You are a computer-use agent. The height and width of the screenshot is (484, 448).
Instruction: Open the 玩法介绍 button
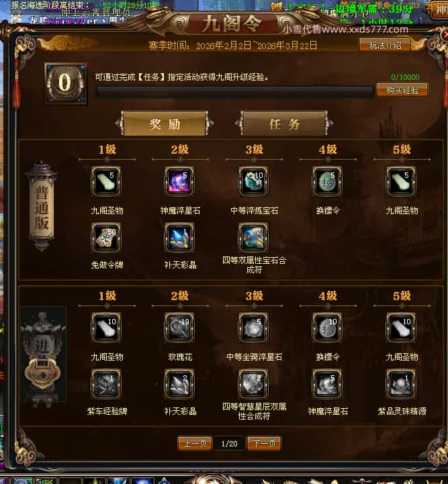385,46
